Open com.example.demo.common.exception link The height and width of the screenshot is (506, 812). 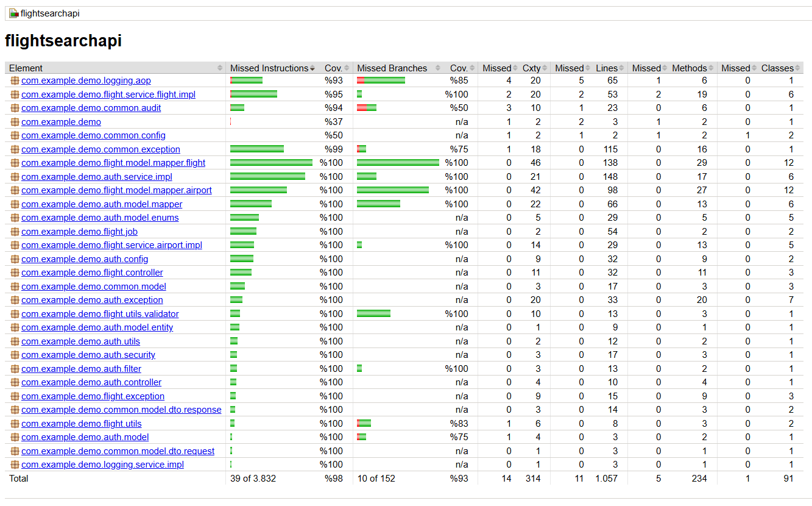pos(101,149)
